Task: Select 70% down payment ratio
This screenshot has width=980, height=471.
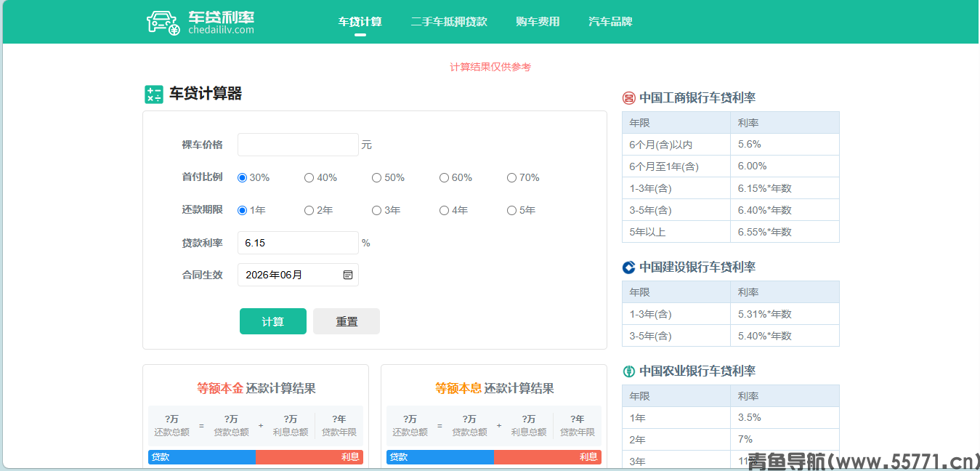Action: tap(512, 178)
